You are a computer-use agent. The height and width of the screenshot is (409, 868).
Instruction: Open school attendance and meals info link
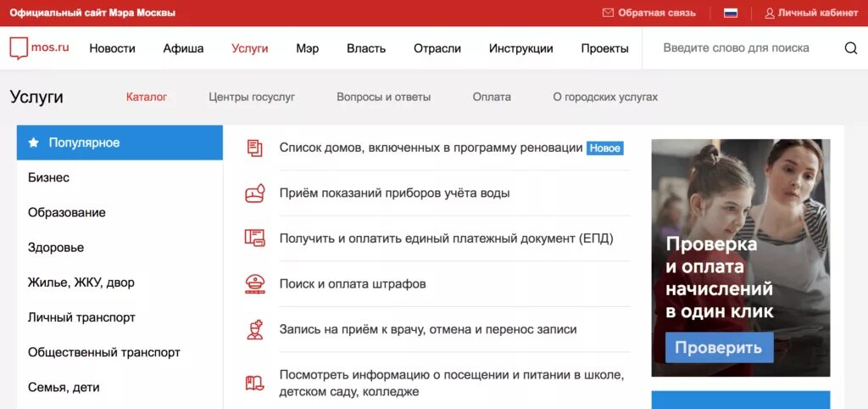tap(452, 383)
